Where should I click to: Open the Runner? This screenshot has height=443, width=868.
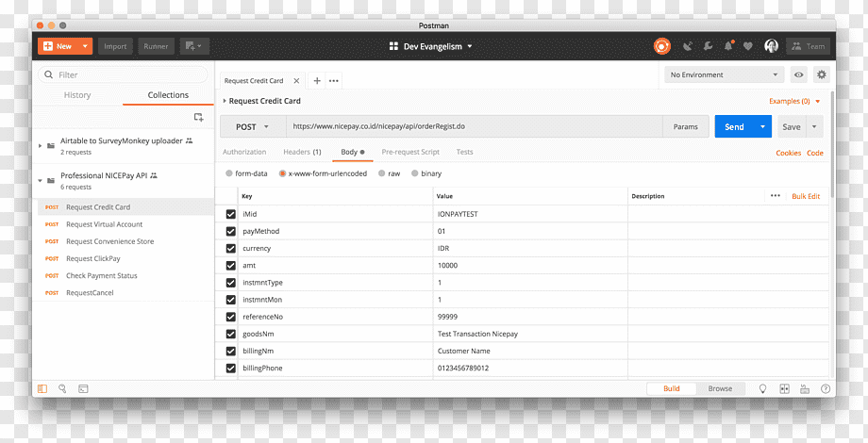156,46
